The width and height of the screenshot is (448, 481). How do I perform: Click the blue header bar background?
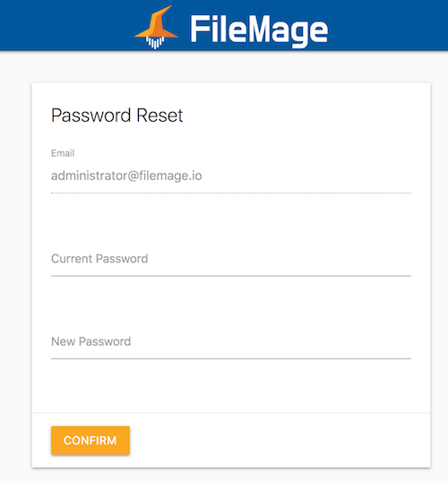point(383,24)
